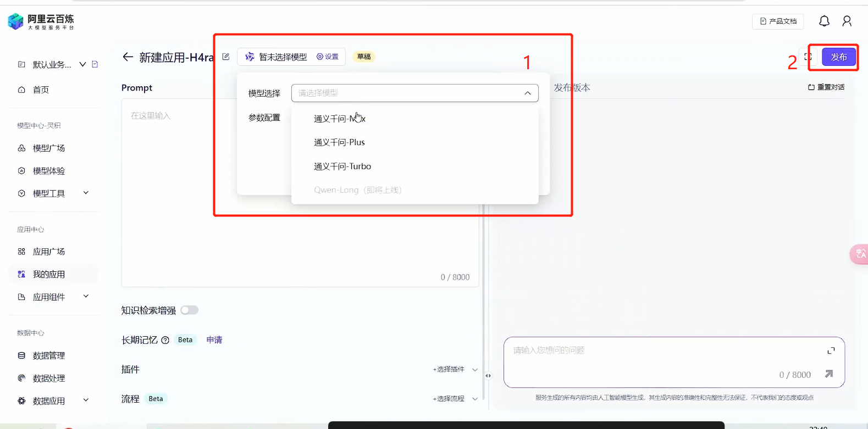Image resolution: width=868 pixels, height=429 pixels.
Task: Expand the 模型工具 submenu chevron
Action: (86, 193)
